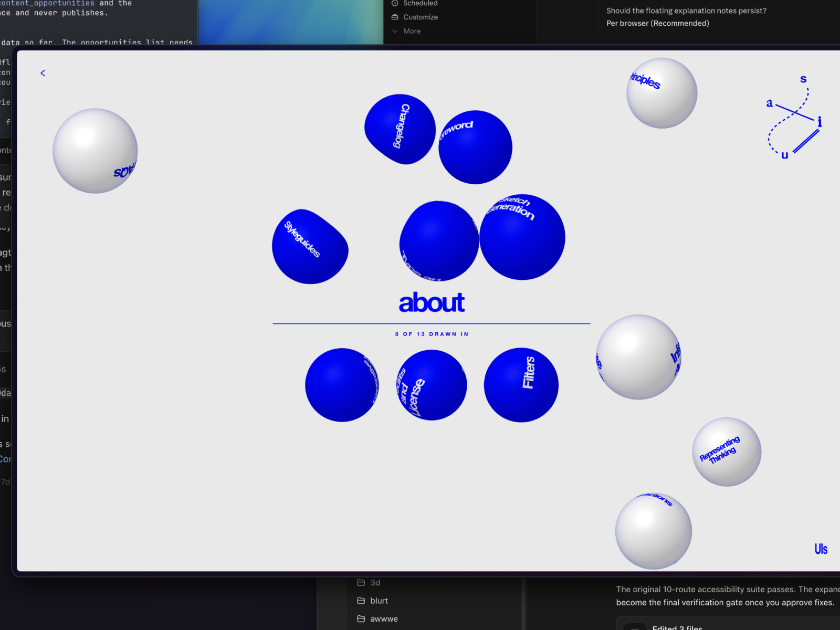Click the awwwe folder icon
The width and height of the screenshot is (840, 630).
(361, 619)
